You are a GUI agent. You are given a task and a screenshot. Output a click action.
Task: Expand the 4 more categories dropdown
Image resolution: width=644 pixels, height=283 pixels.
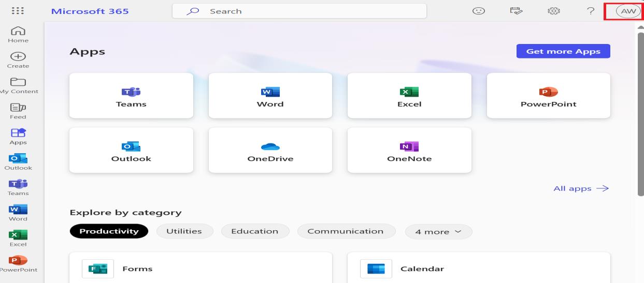point(438,232)
